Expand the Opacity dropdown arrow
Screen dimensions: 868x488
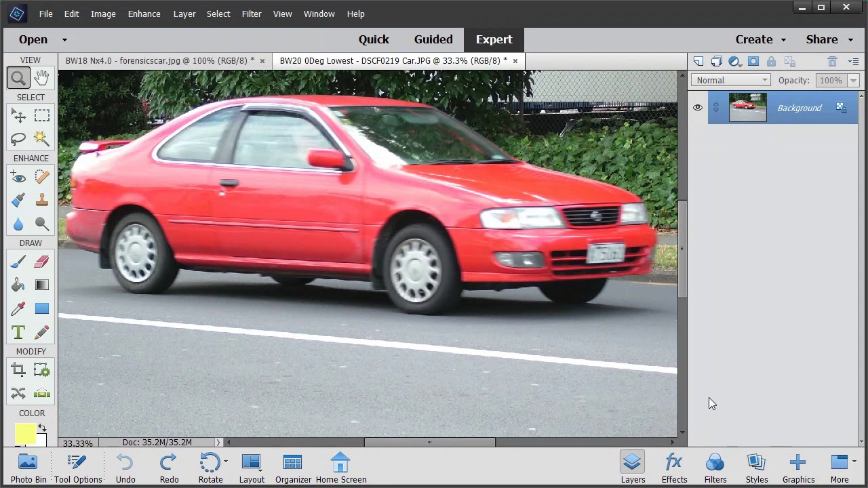pyautogui.click(x=853, y=81)
